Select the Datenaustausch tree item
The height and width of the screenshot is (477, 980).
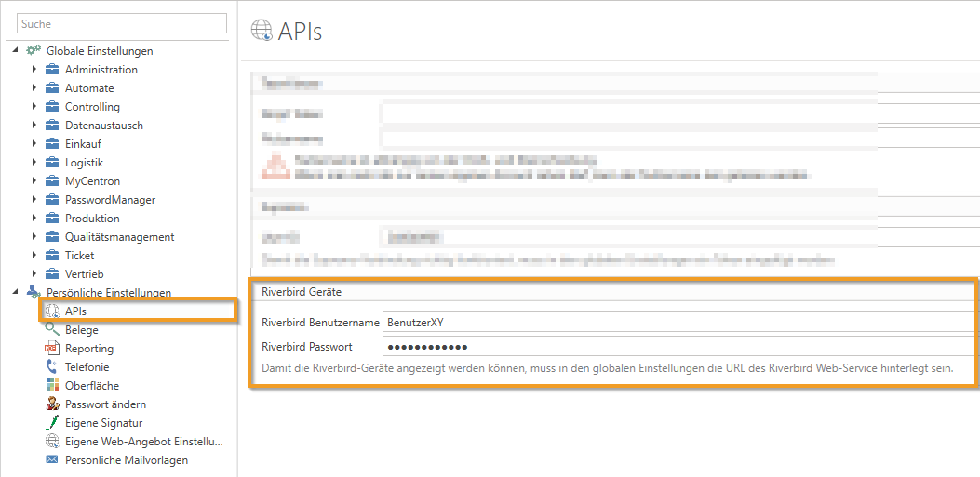(103, 126)
